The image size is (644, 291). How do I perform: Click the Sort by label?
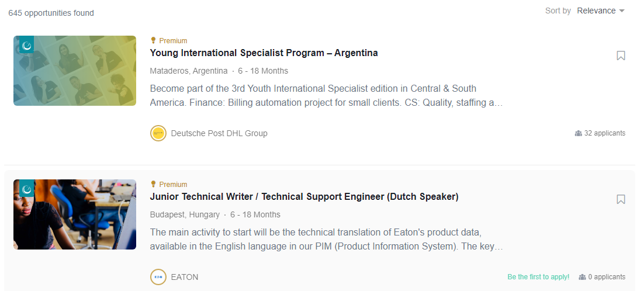point(558,11)
